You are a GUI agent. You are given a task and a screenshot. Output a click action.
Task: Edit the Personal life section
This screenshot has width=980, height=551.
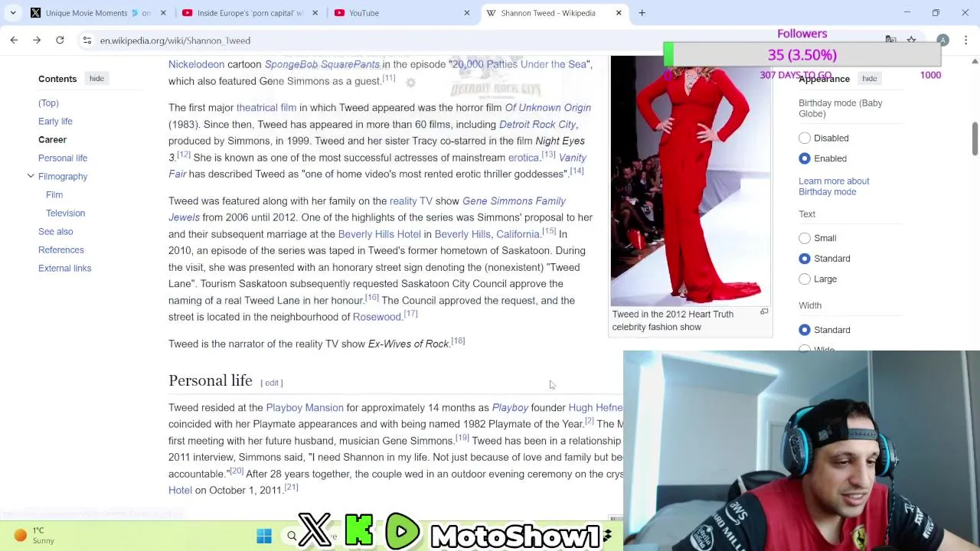click(x=272, y=383)
